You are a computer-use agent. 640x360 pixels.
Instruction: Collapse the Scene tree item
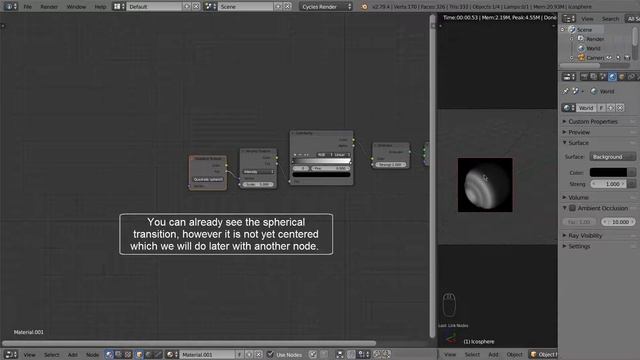[563, 29]
